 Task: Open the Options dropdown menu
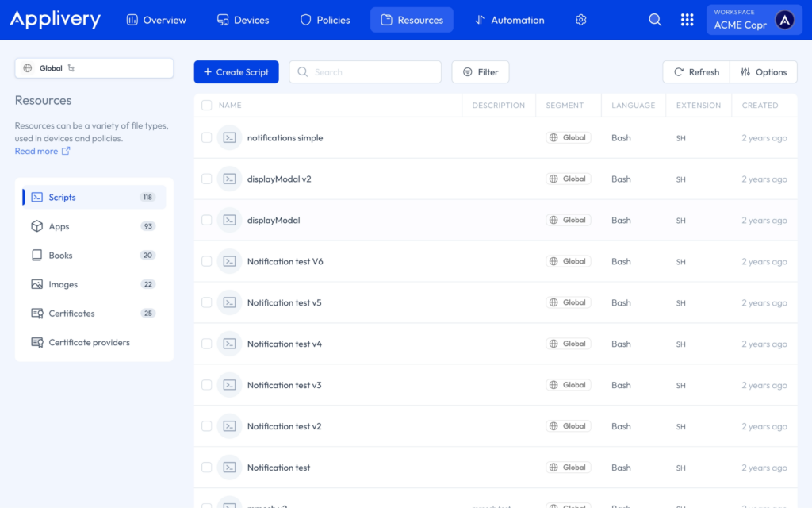click(x=764, y=72)
